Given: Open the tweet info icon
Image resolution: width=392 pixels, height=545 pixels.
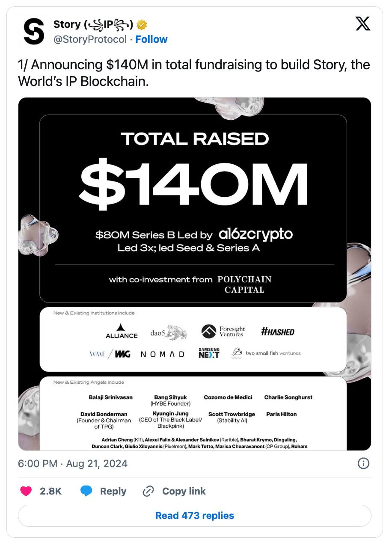Looking at the screenshot, I should pyautogui.click(x=363, y=463).
